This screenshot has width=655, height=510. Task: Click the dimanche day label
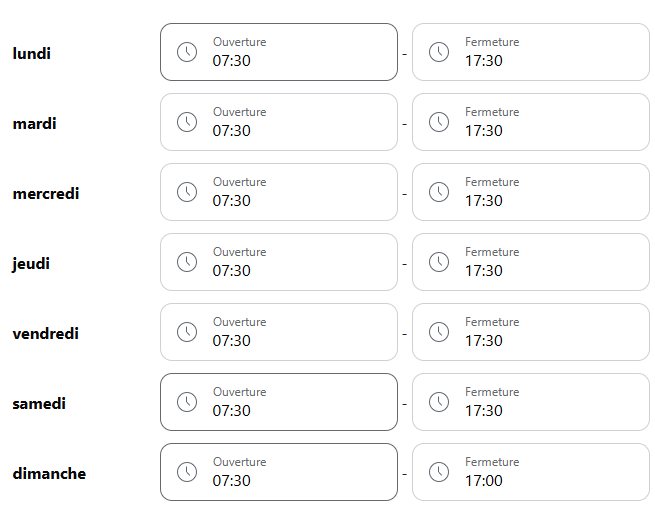pos(49,473)
